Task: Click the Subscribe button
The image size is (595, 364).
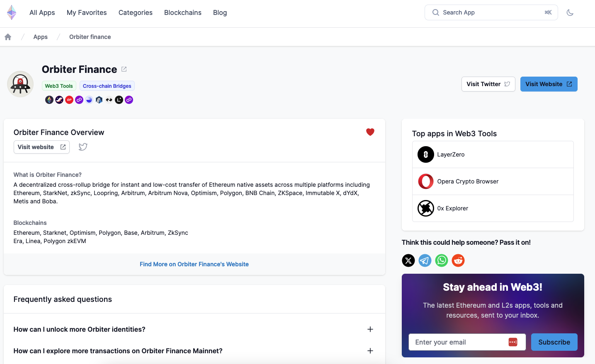Action: pos(554,342)
